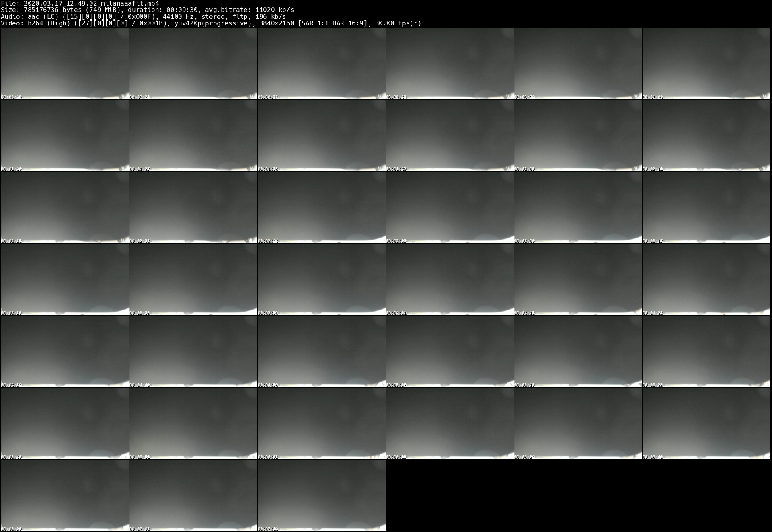Pick the frame at 00:01:38
The height and width of the screenshot is (532, 772).
(x=321, y=136)
